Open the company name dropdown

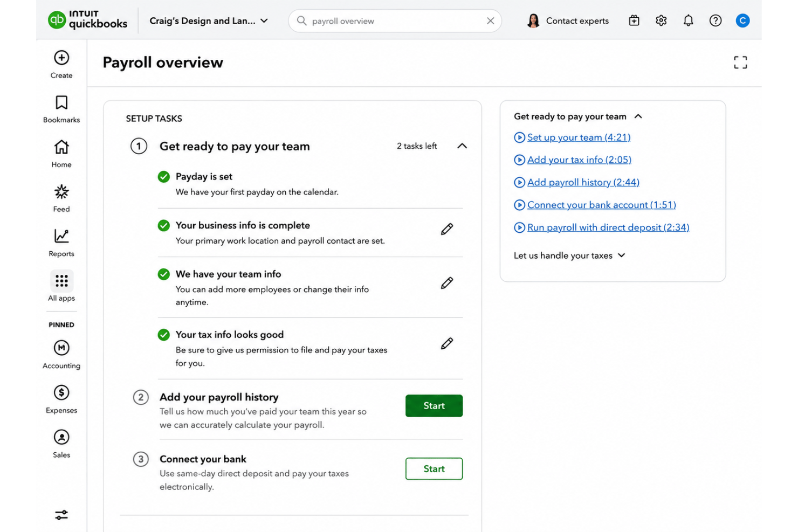(x=208, y=20)
